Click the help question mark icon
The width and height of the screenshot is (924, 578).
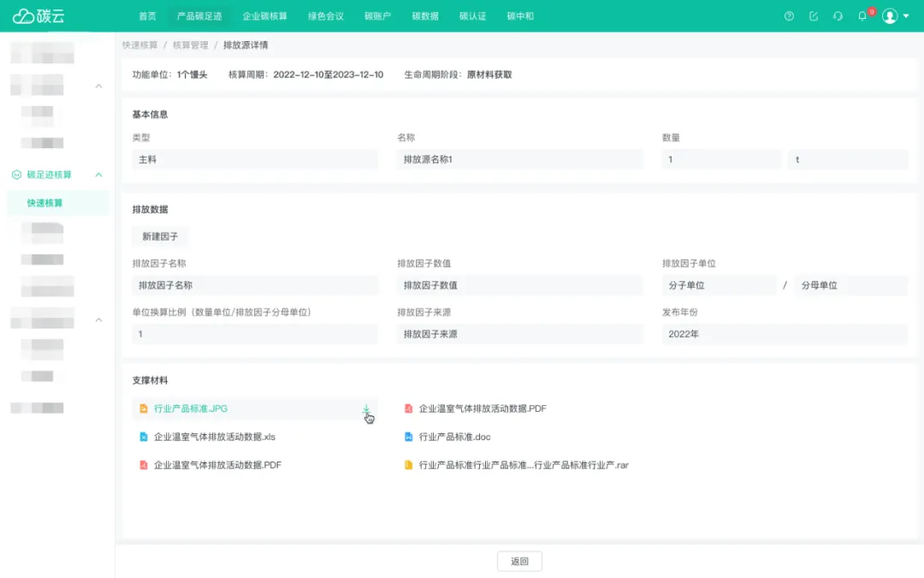tap(789, 16)
